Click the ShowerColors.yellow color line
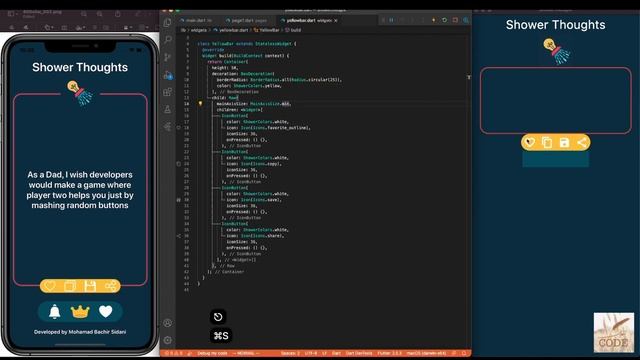Screen dimensions: 640x360 (249, 86)
